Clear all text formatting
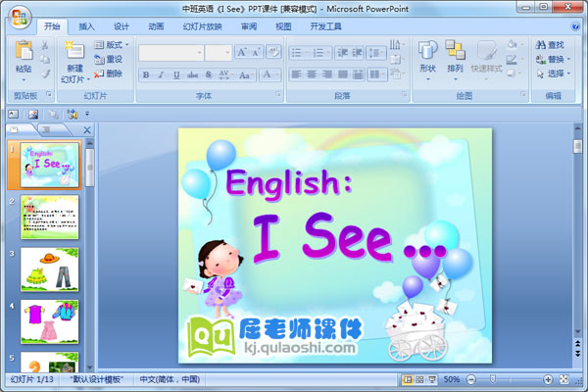This screenshot has height=392, width=588. click(273, 52)
